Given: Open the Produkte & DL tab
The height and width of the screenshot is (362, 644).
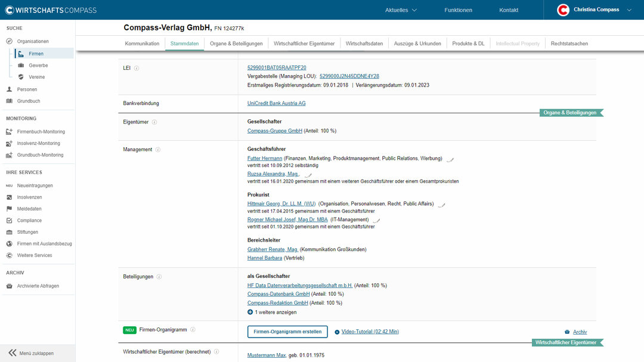Looking at the screenshot, I should [468, 44].
